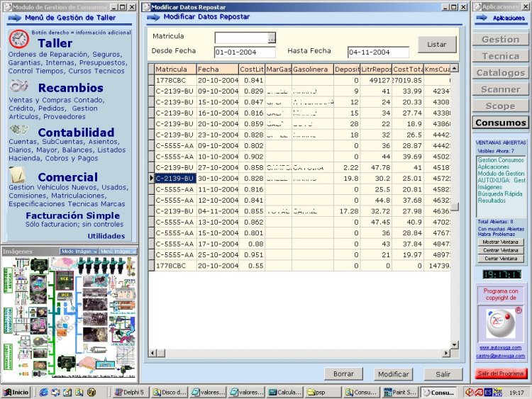532x399 pixels.
Task: Click the 0.951 CostLit cell
Action: point(251,255)
